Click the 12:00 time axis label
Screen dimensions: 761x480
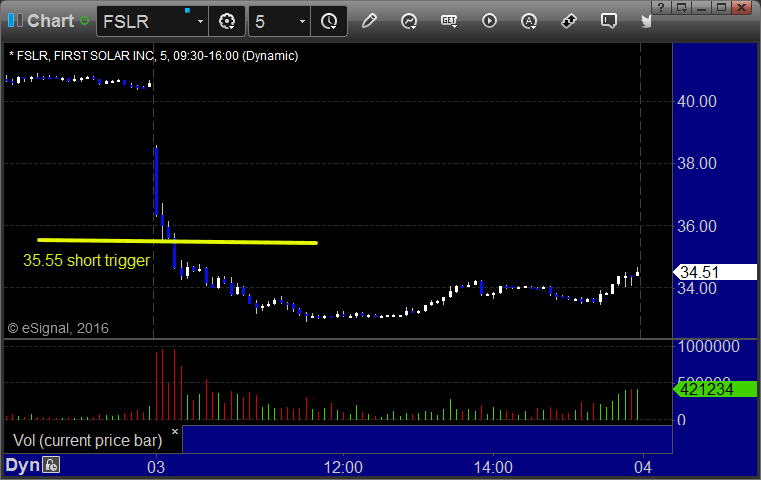(x=343, y=467)
